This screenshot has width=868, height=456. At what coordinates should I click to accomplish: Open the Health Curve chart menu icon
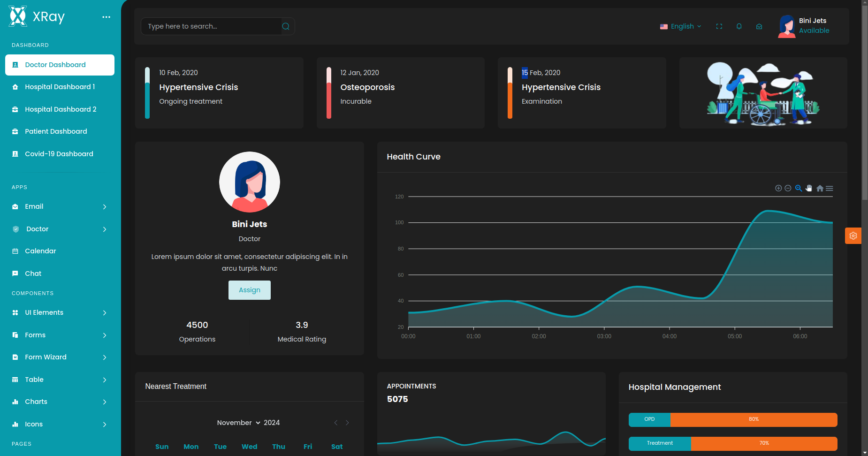coord(830,188)
